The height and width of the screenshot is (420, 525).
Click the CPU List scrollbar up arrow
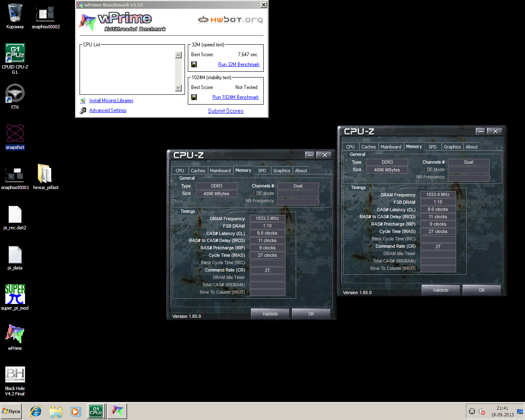coord(178,55)
